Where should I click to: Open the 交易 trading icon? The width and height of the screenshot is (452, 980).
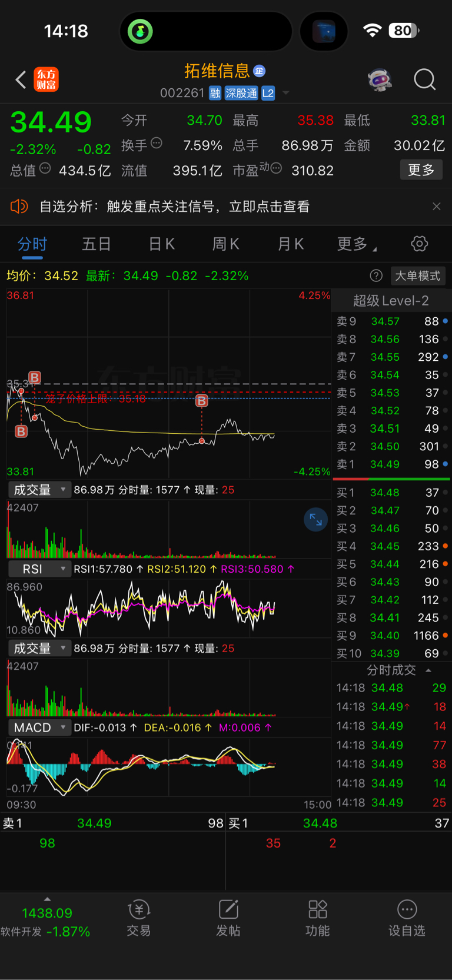coord(138,918)
